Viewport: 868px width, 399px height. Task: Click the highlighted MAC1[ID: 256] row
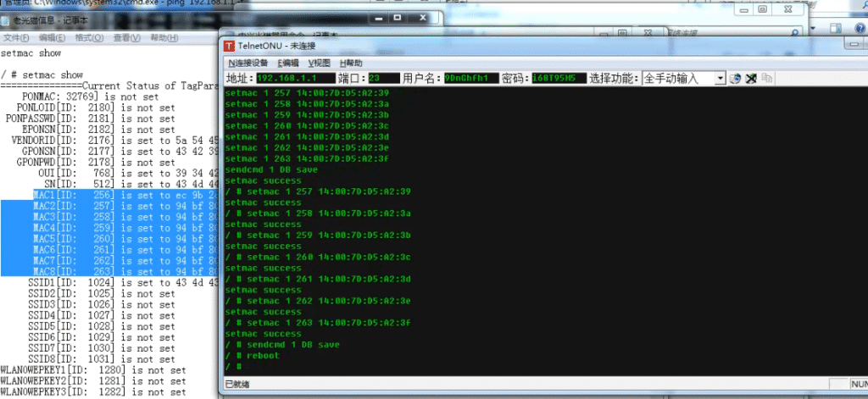125,196
